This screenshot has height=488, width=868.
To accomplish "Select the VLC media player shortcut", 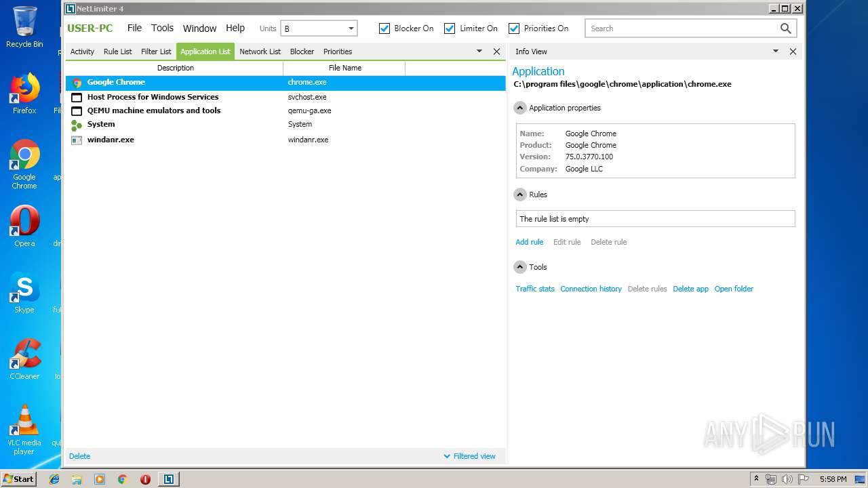I will 24,430.
